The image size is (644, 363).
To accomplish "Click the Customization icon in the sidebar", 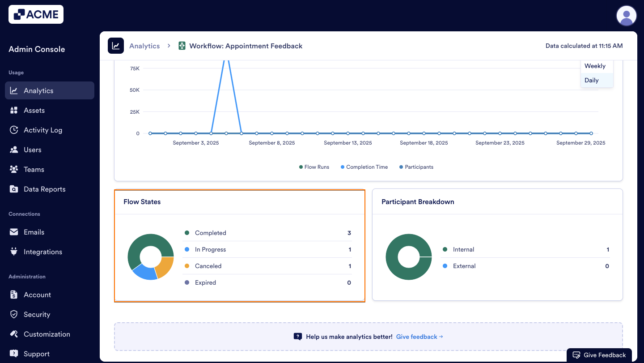I will [15, 334].
